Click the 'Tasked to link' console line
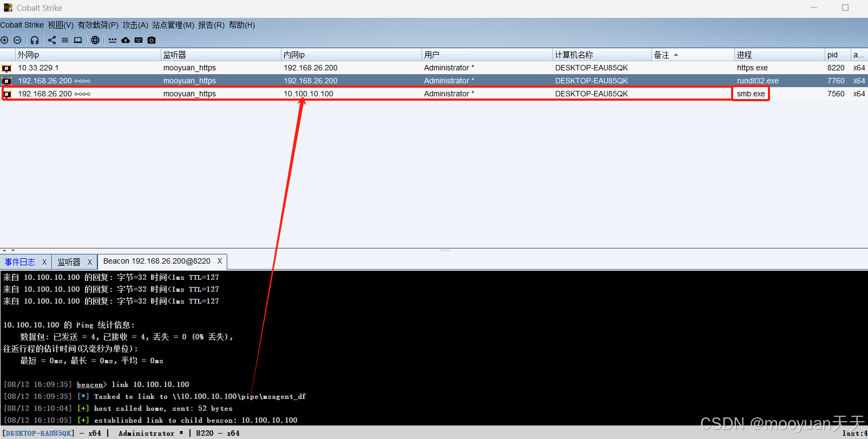868x439 pixels. click(x=154, y=397)
